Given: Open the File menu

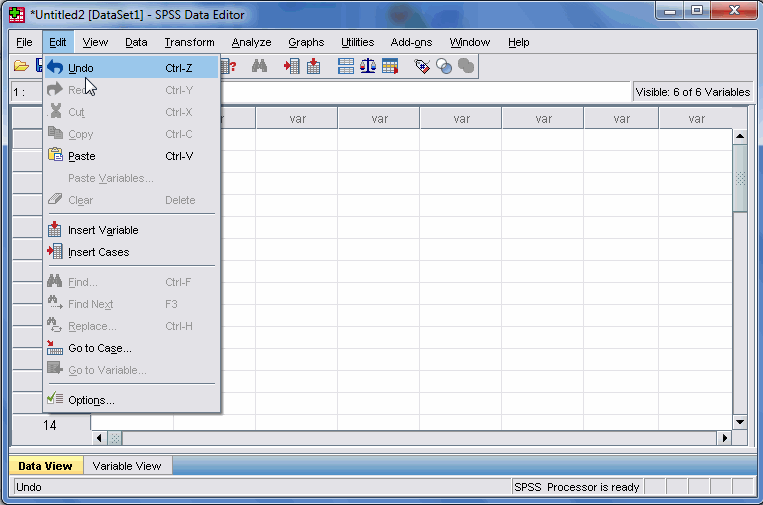Looking at the screenshot, I should point(24,42).
